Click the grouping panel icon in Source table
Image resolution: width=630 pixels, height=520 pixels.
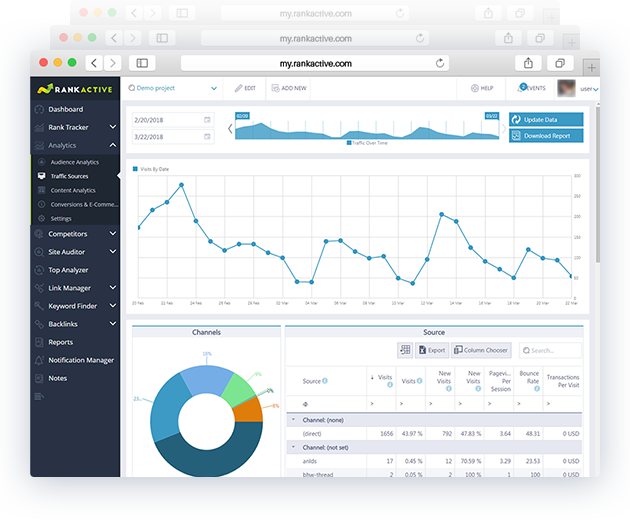point(405,350)
